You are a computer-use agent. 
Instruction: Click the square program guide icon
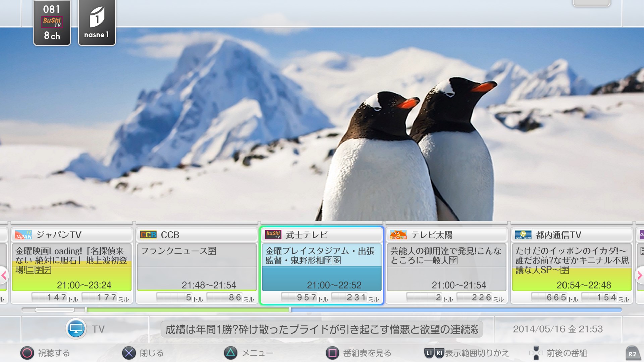pyautogui.click(x=332, y=353)
